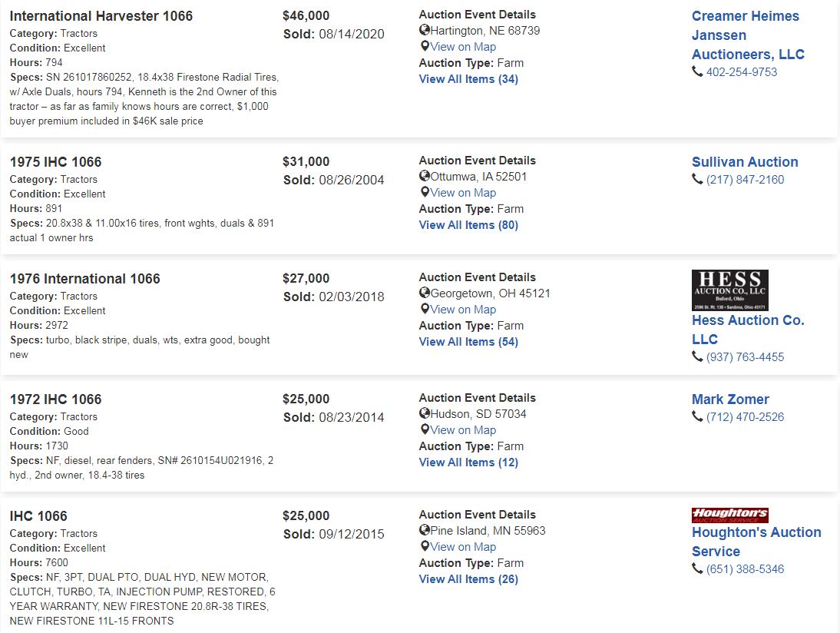Click the globe icon beside Hudson, SD
Screen dimensions: 840x633
click(425, 413)
